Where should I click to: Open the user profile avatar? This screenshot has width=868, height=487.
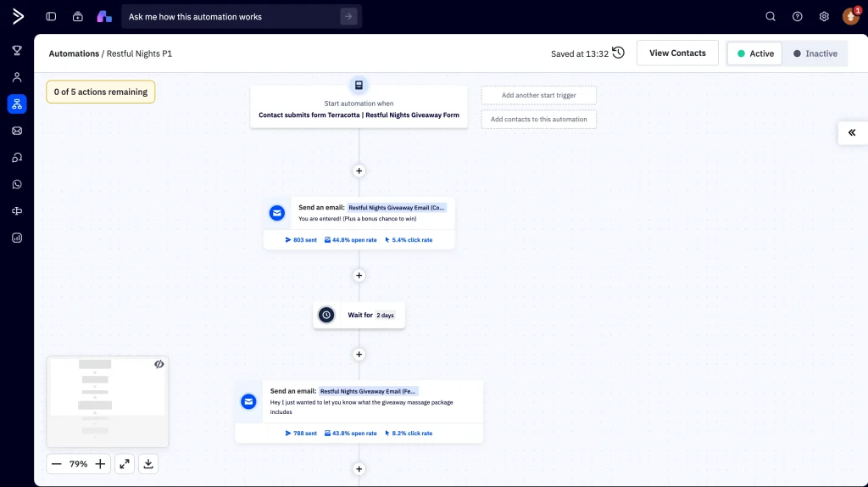pyautogui.click(x=851, y=16)
